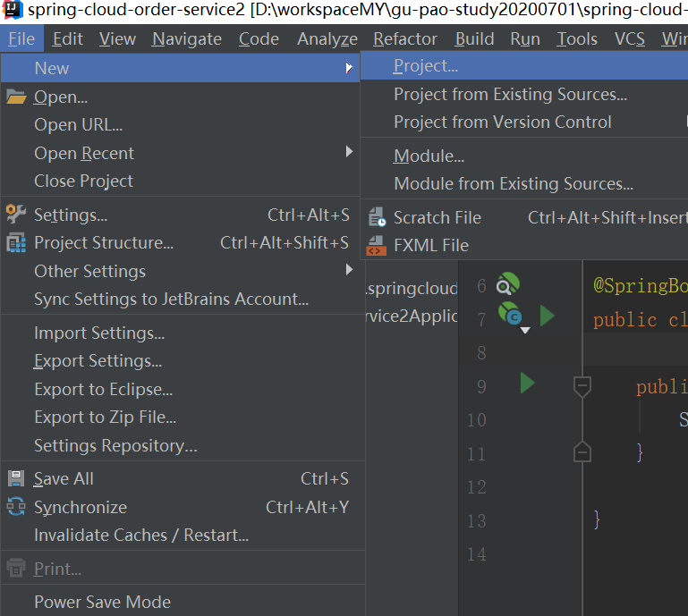Open the VCS menu
The height and width of the screenshot is (616, 688).
coord(630,39)
